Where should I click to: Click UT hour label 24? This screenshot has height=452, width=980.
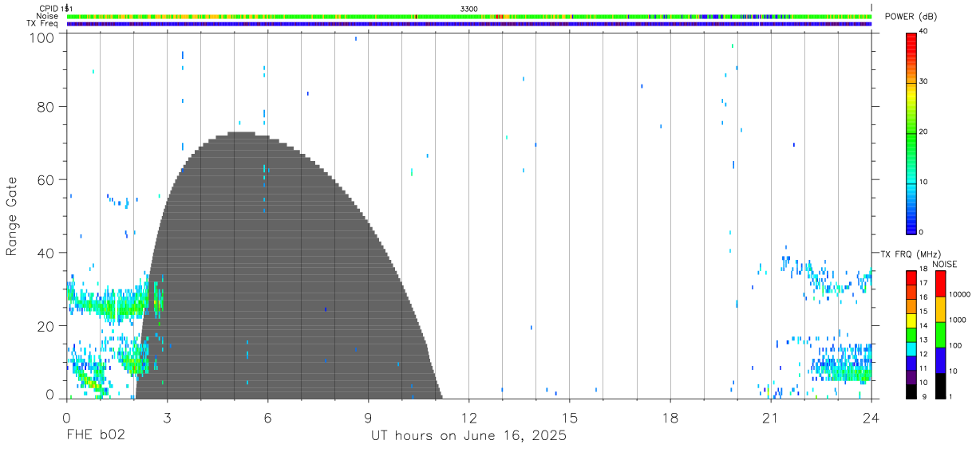pos(871,416)
